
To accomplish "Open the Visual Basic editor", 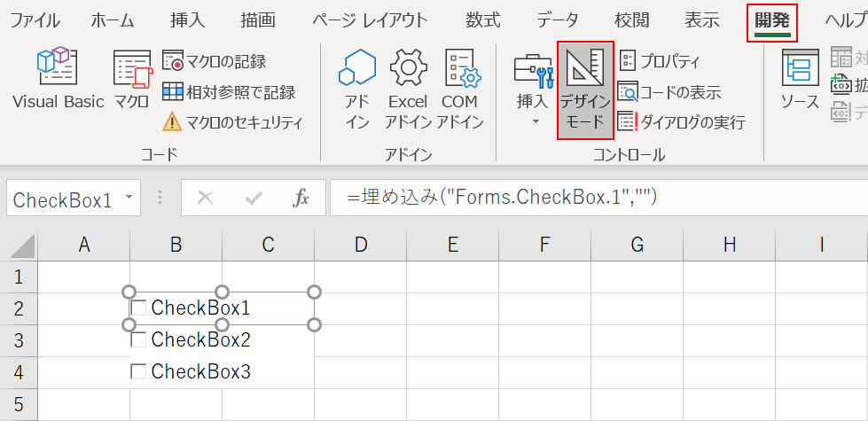I will 59,81.
